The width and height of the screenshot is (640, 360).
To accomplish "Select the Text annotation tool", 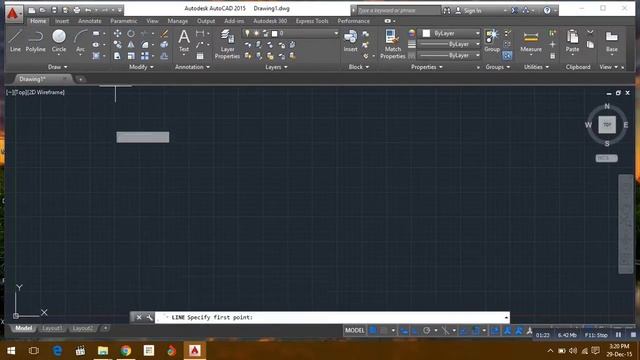I will coord(184,41).
